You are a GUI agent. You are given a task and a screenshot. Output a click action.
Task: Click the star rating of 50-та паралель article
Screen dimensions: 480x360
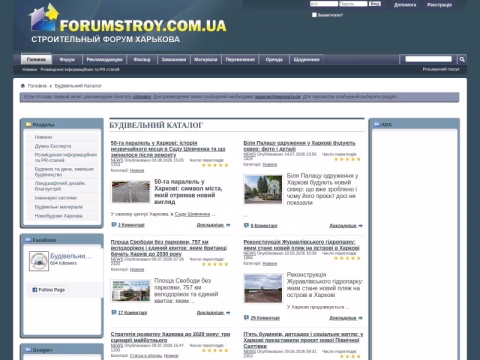coord(215,165)
